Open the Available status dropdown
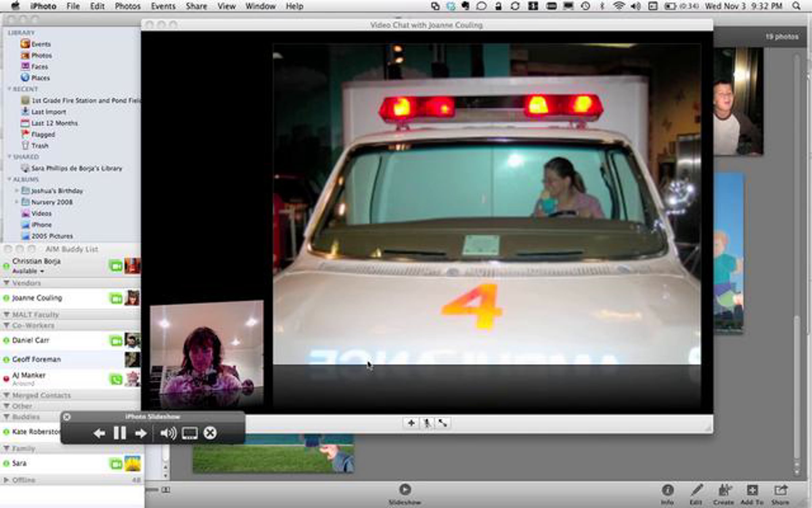Image resolution: width=812 pixels, height=508 pixels. click(x=28, y=271)
